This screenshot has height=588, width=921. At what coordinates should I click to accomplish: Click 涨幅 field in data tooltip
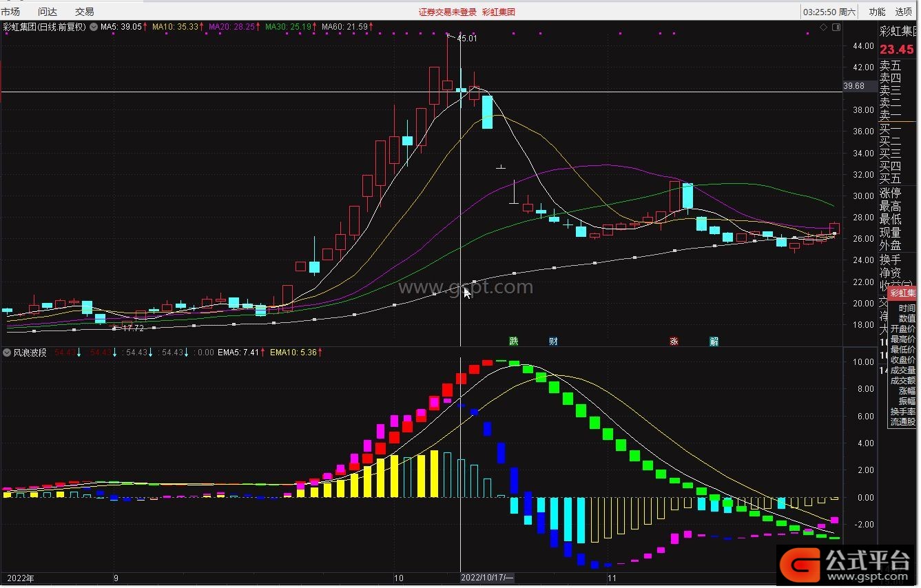pyautogui.click(x=907, y=391)
